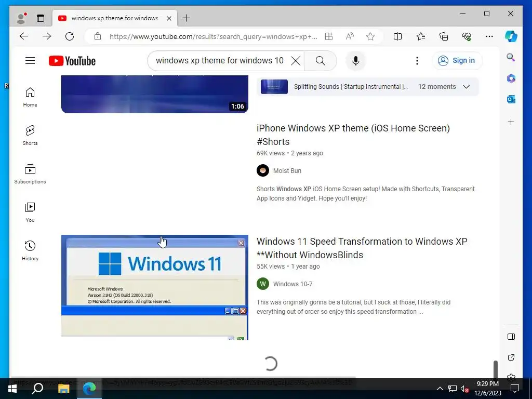Open File Explorer from the taskbar
Viewport: 532px width, 399px height.
click(63, 388)
